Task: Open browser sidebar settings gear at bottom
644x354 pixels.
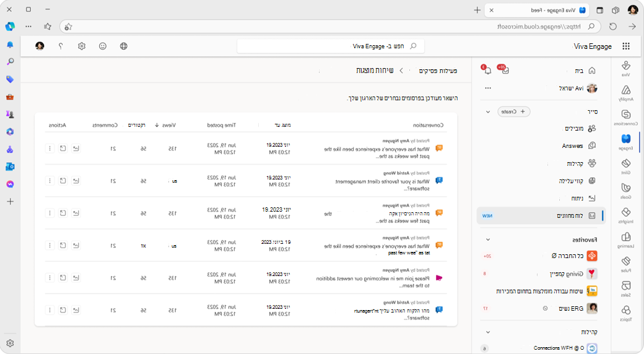Action: click(x=11, y=343)
